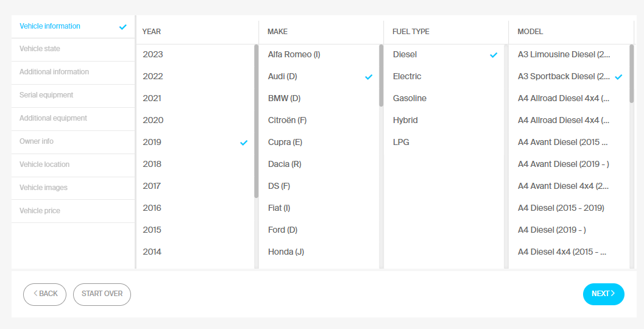Select Electric fuel type
The image size is (644, 329).
(x=444, y=76)
